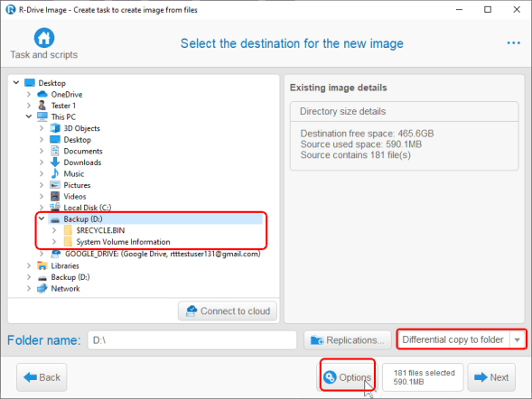This screenshot has width=532, height=399.
Task: Click the Libraries icon
Action: [42, 265]
